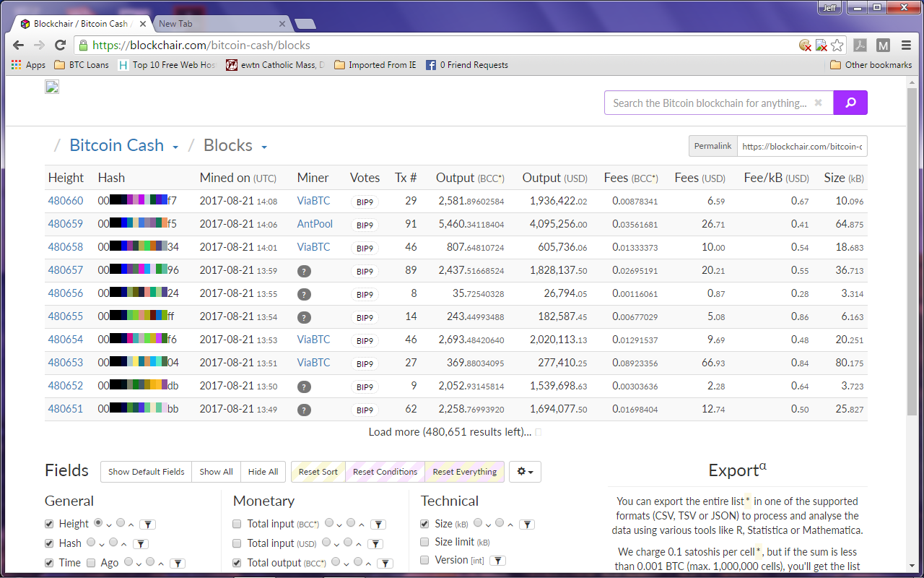Click the gray M extension icon
This screenshot has width=924, height=578.
(883, 45)
